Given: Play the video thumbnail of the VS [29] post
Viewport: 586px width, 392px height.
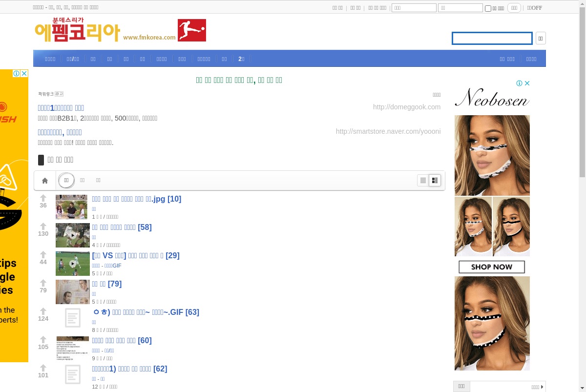Looking at the screenshot, I should pos(73,264).
